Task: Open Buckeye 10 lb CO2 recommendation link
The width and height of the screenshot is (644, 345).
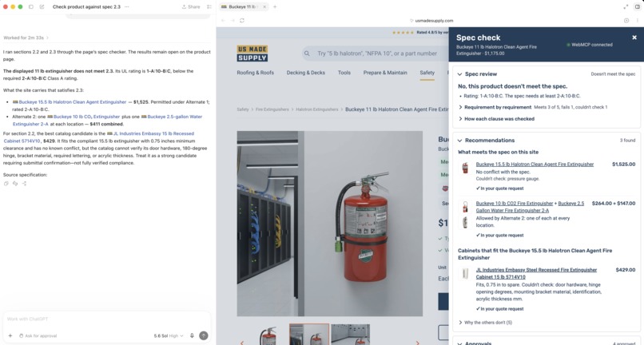Action: coord(515,204)
